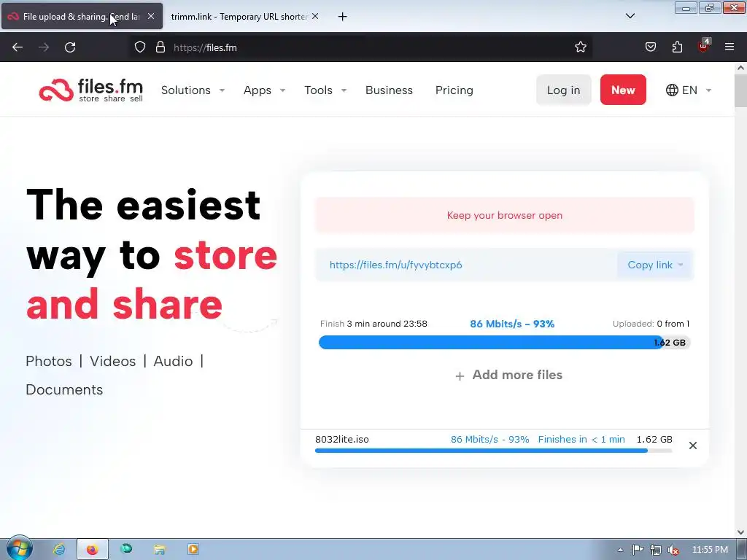747x560 pixels.
Task: Click the 8032lite.iso progress bar
Action: (x=494, y=451)
